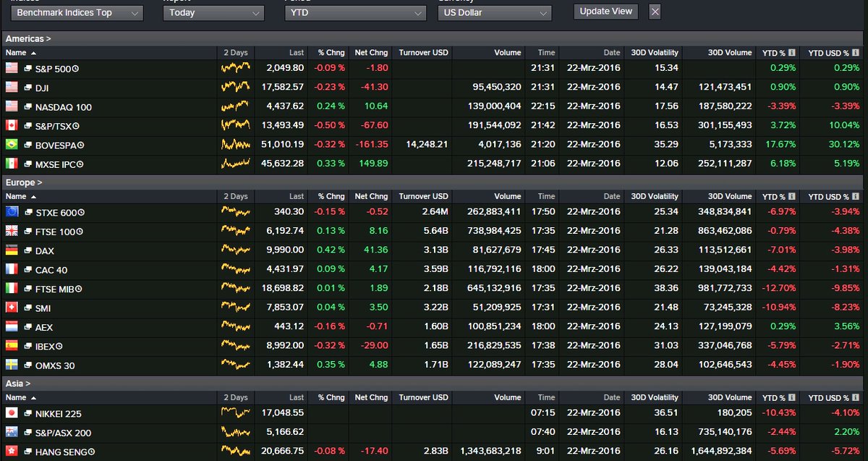Select the OMXS 30 index name
This screenshot has height=461, width=868.
coord(55,365)
